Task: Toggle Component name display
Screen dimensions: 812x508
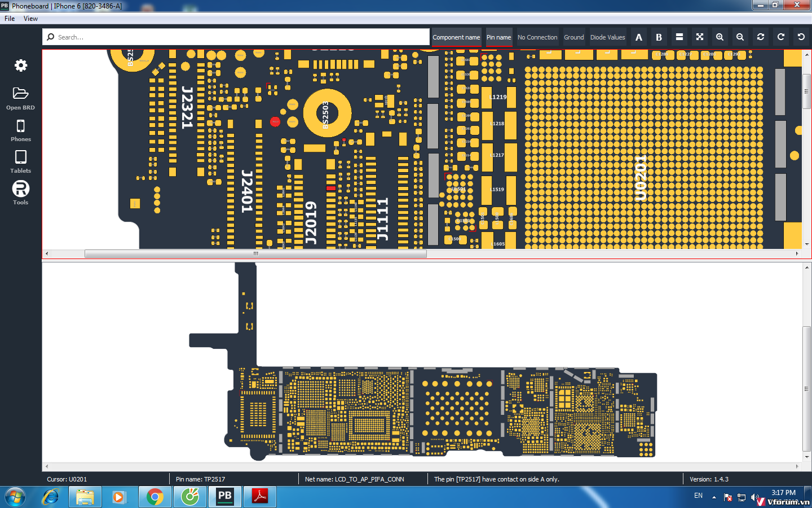Action: tap(456, 37)
